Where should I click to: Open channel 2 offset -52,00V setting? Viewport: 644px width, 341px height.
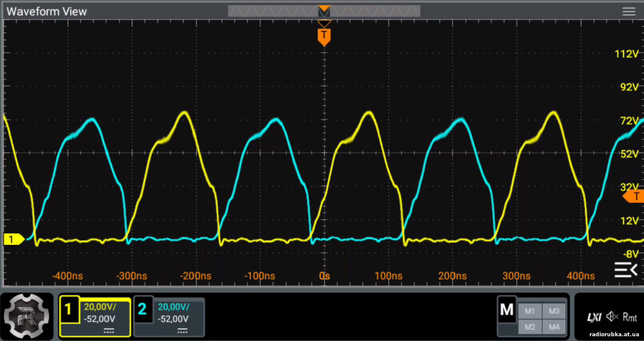pos(173,319)
